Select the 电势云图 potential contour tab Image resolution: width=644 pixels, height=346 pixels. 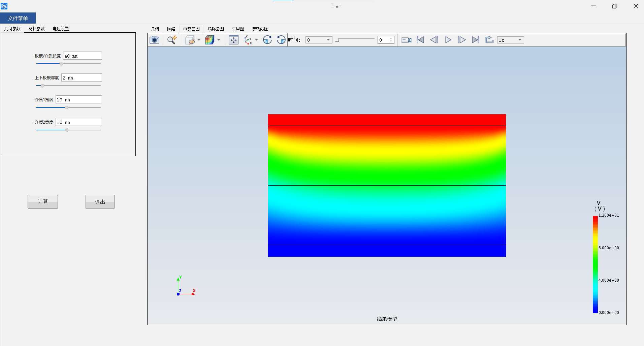pyautogui.click(x=191, y=29)
